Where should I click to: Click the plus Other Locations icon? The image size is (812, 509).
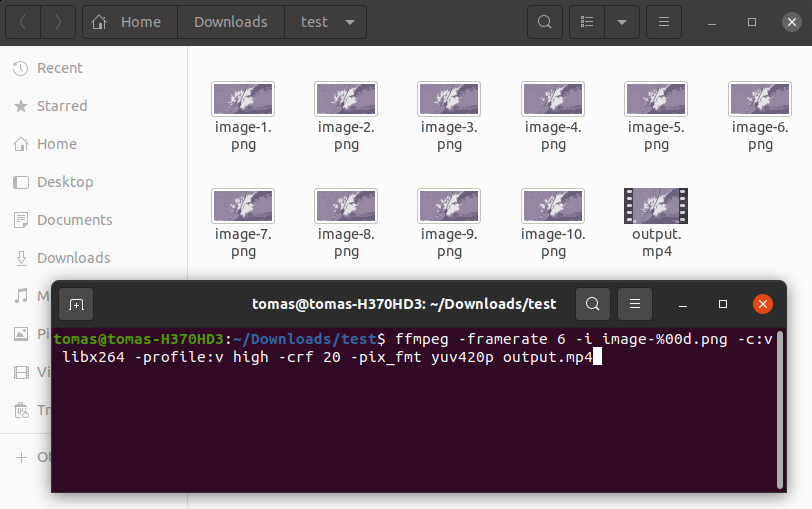(x=21, y=457)
